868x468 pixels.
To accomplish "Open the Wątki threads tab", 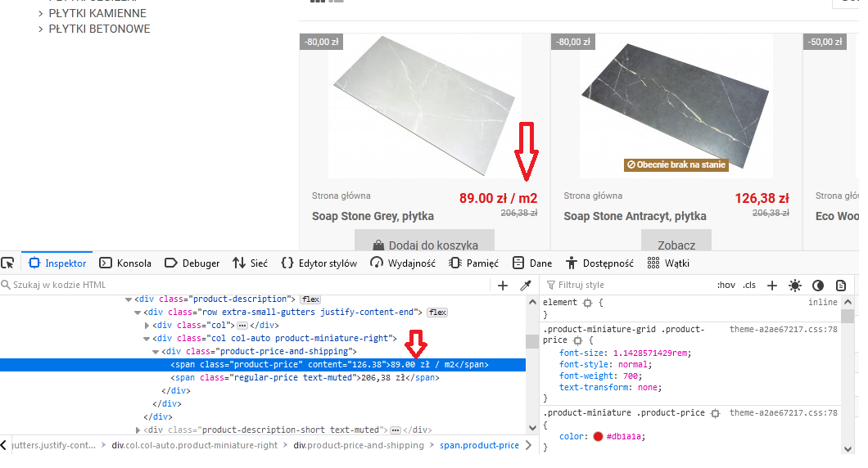I will (668, 263).
